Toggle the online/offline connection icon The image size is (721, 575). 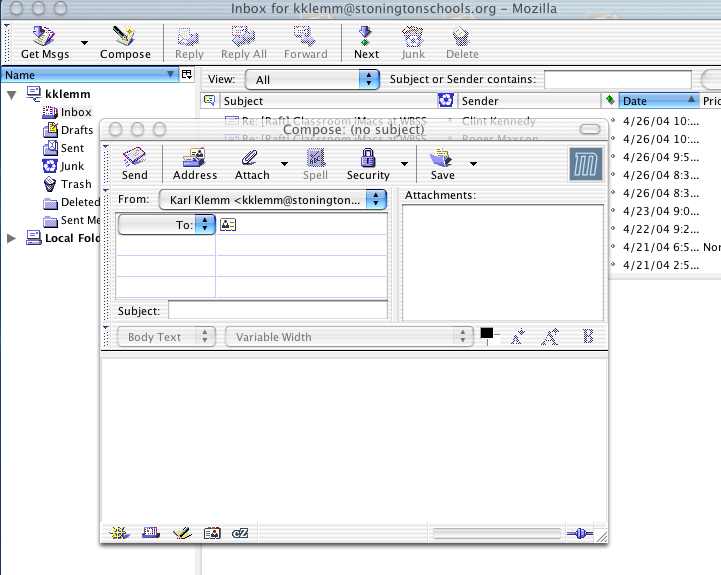[579, 534]
